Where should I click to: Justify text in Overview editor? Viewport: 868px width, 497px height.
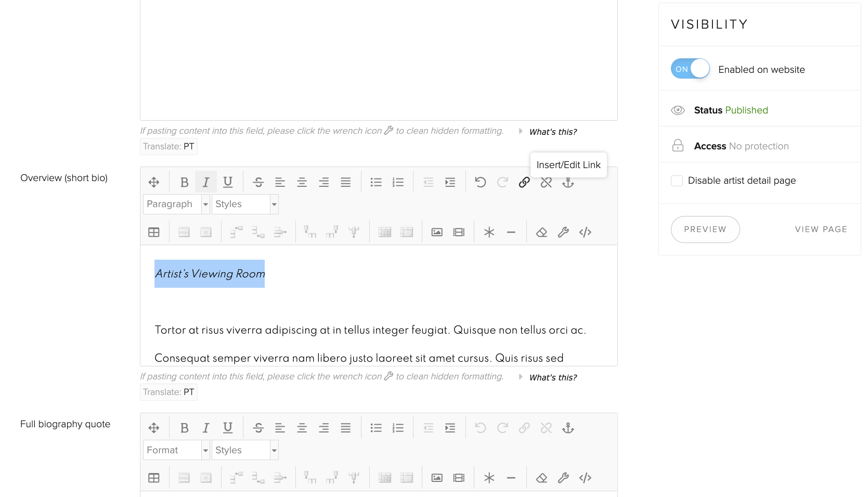pyautogui.click(x=346, y=182)
